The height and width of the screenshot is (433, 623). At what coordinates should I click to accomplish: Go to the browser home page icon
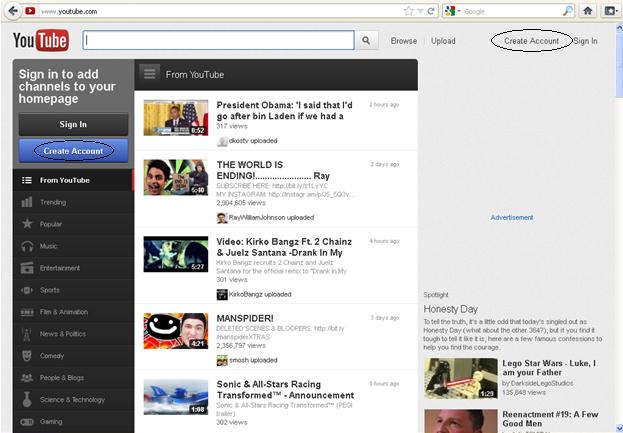tap(588, 11)
